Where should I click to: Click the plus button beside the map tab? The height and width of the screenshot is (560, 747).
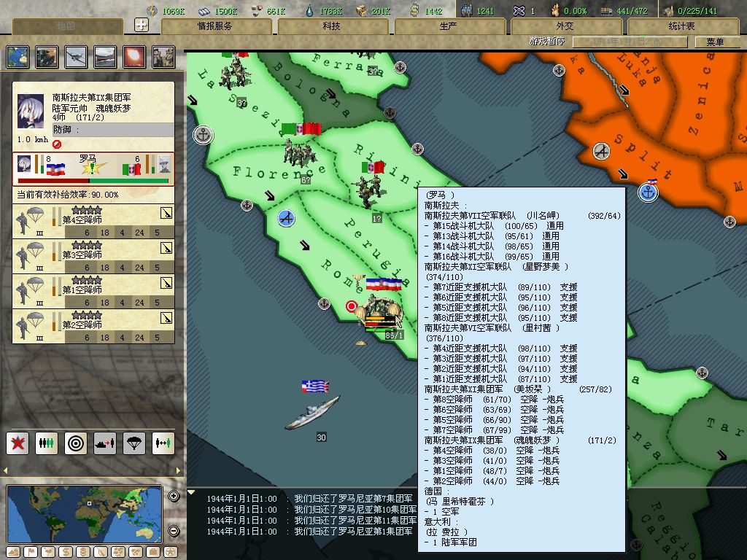click(142, 25)
